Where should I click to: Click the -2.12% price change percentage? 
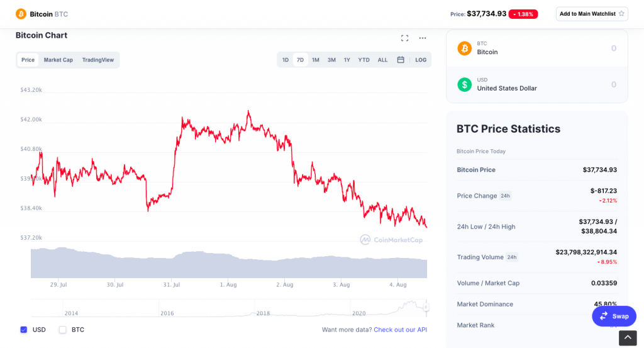[608, 201]
